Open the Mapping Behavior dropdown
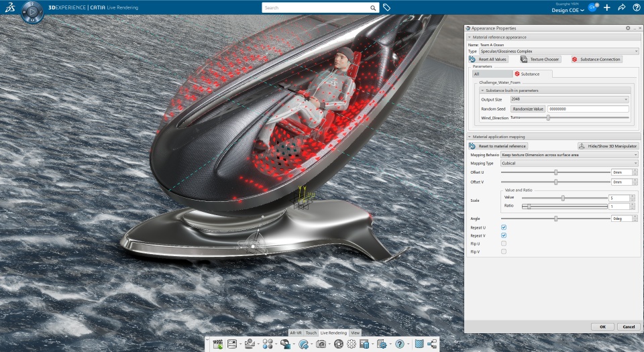The image size is (644, 352). pos(570,155)
